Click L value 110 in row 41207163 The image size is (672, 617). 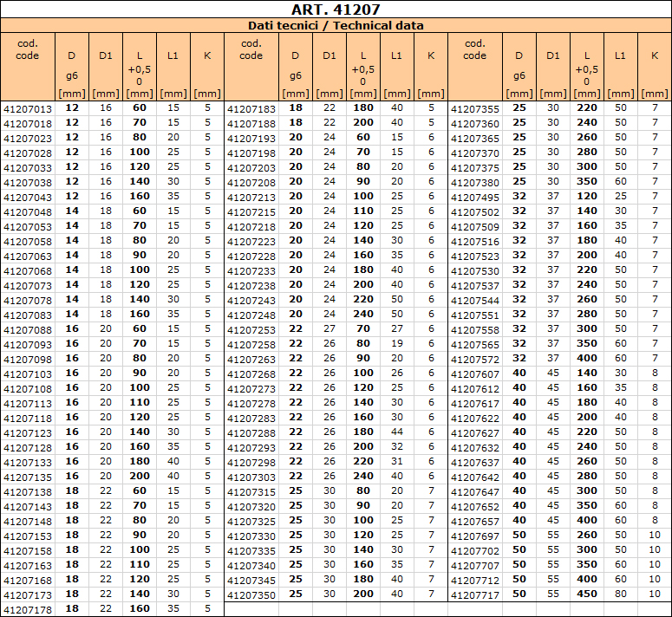point(140,564)
